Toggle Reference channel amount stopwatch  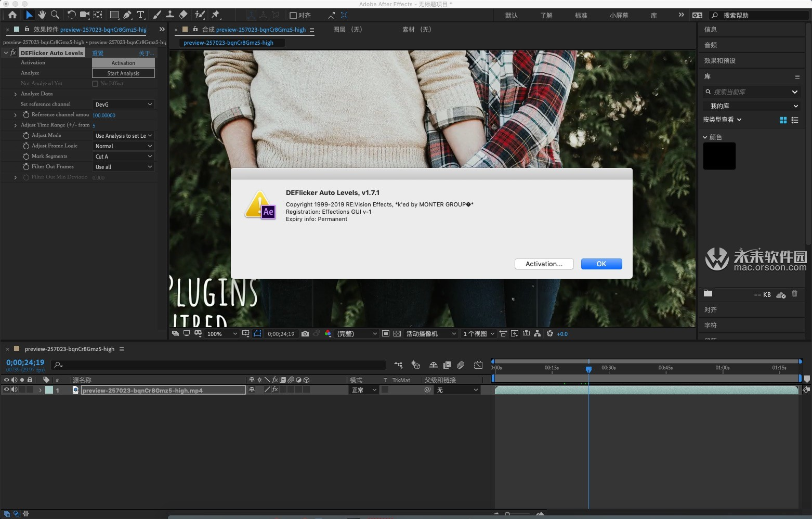pos(26,114)
